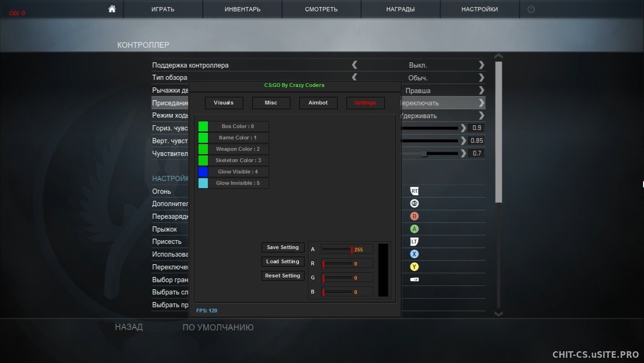Click arrow next to the 0.9 value
The image size is (644, 363).
[463, 128]
